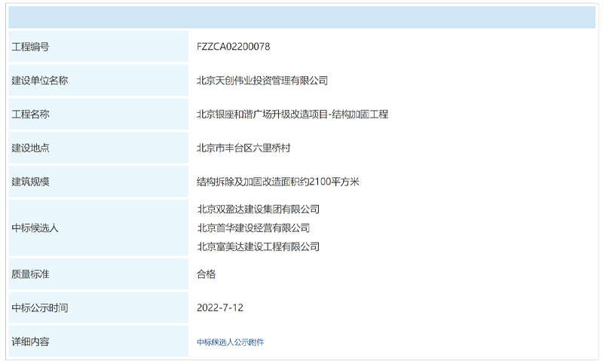Select candidate 北京双盈达建设集团有限公司
603x364 pixels.
(x=259, y=209)
